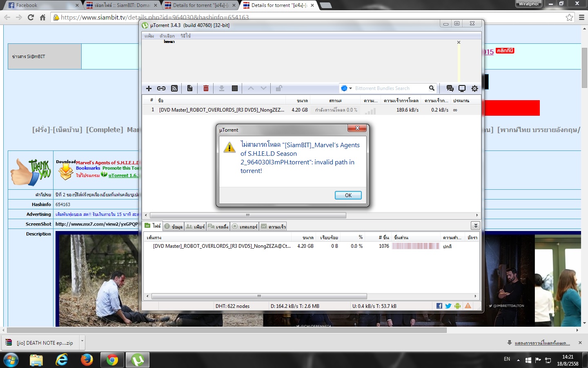This screenshot has width=588, height=368.
Task: Select the ROBOT_OVERLORDS file row in files pane
Action: pyautogui.click(x=311, y=246)
